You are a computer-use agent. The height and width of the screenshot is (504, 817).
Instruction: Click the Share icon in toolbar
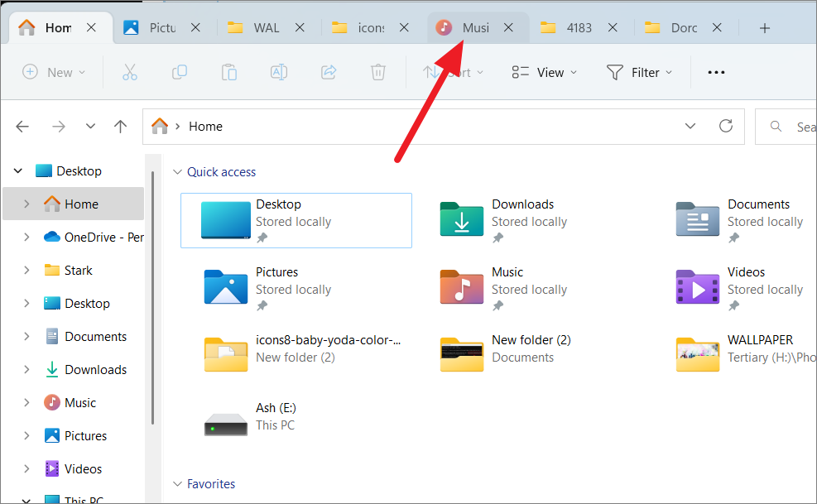coord(329,72)
